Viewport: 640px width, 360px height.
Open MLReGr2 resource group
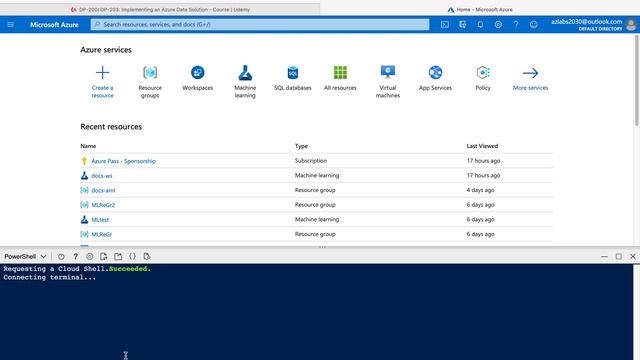[103, 205]
